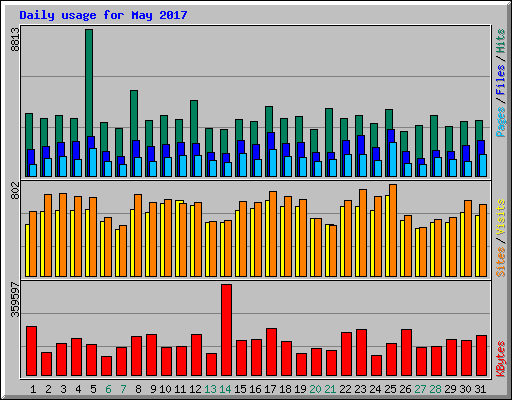Viewport: 512px width, 400px height.
Task: Click the orange Visits bar for day 23
Action: pyautogui.click(x=363, y=233)
